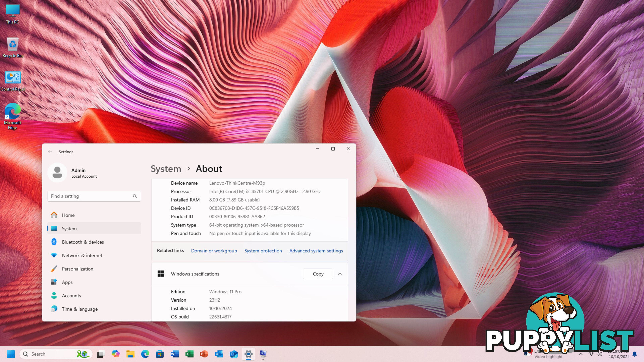The width and height of the screenshot is (644, 362).
Task: Show hidden system tray icons
Action: [580, 354]
